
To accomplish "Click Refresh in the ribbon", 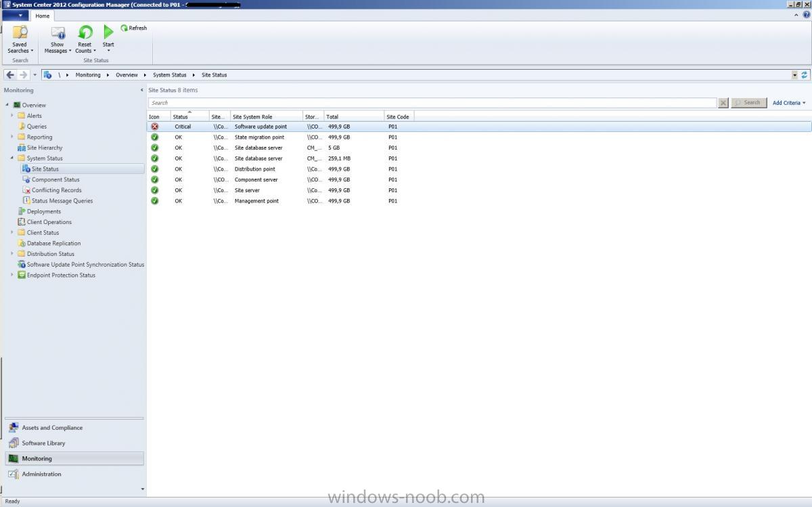I will point(134,28).
